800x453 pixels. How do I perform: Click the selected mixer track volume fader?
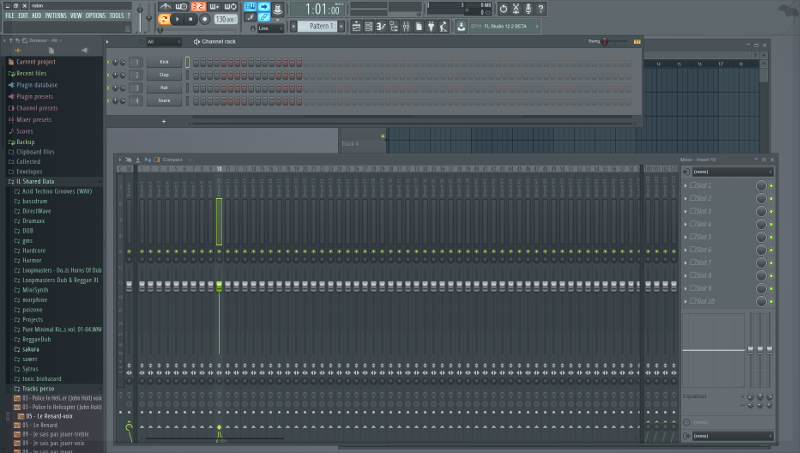(x=219, y=286)
